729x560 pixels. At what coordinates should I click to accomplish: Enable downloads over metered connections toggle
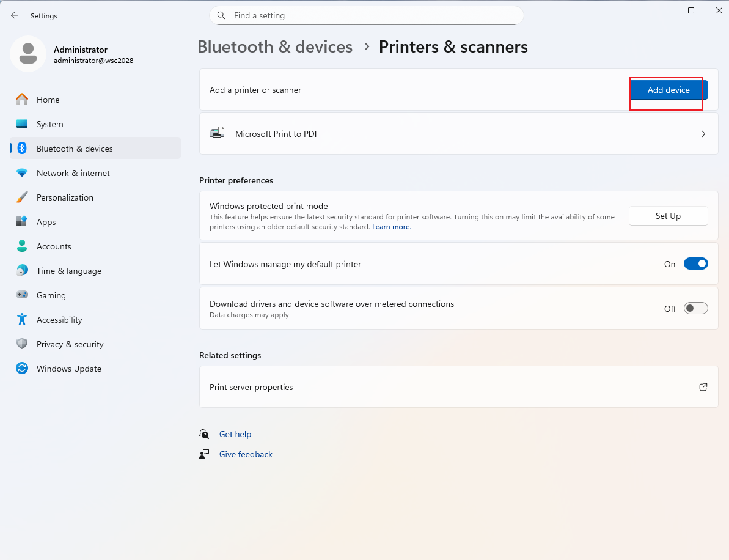695,308
